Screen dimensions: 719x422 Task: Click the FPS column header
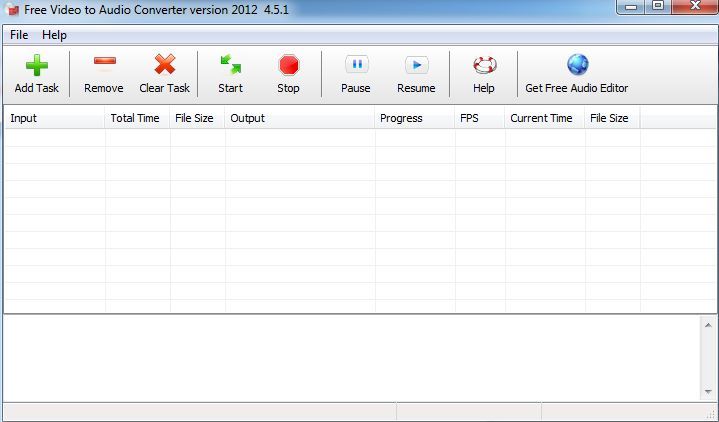(x=480, y=118)
